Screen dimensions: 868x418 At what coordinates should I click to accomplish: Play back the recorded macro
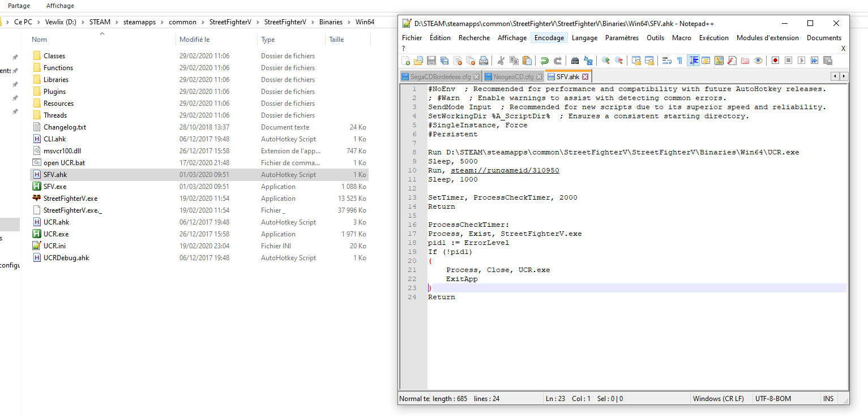pyautogui.click(x=802, y=61)
